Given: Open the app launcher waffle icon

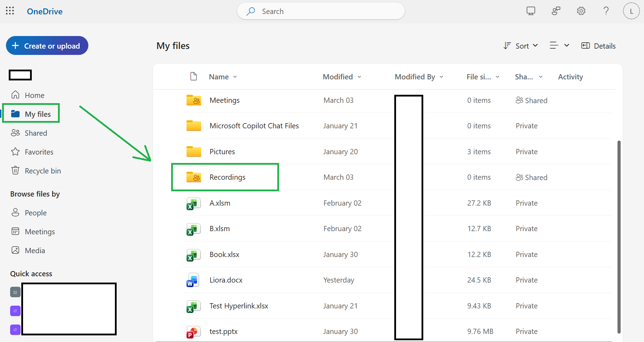Looking at the screenshot, I should [10, 11].
